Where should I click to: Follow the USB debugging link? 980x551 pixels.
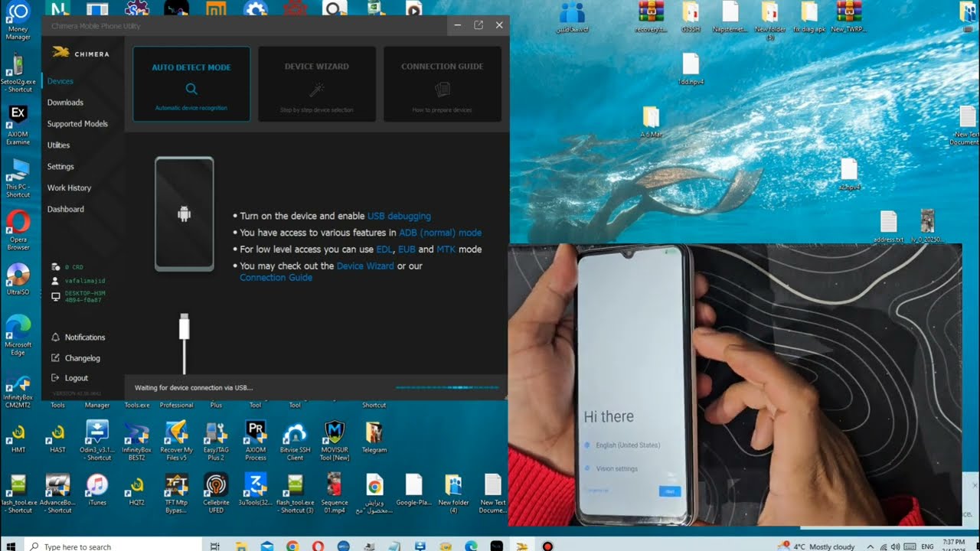[399, 217]
